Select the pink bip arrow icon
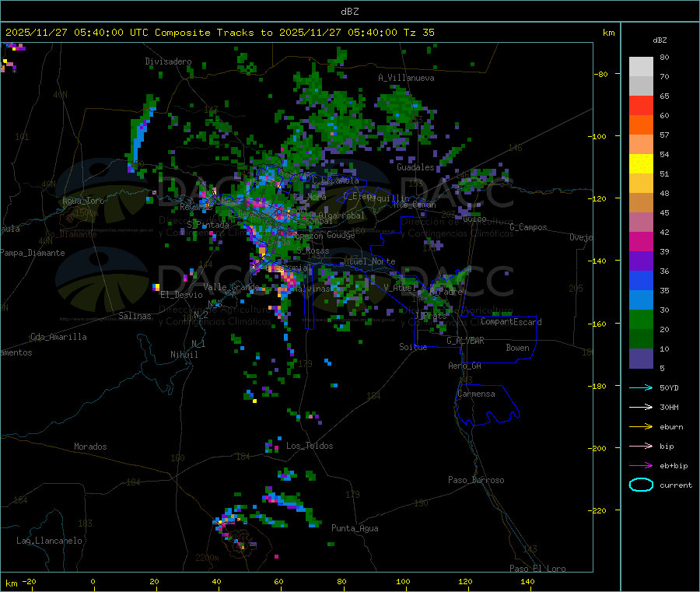 641,446
